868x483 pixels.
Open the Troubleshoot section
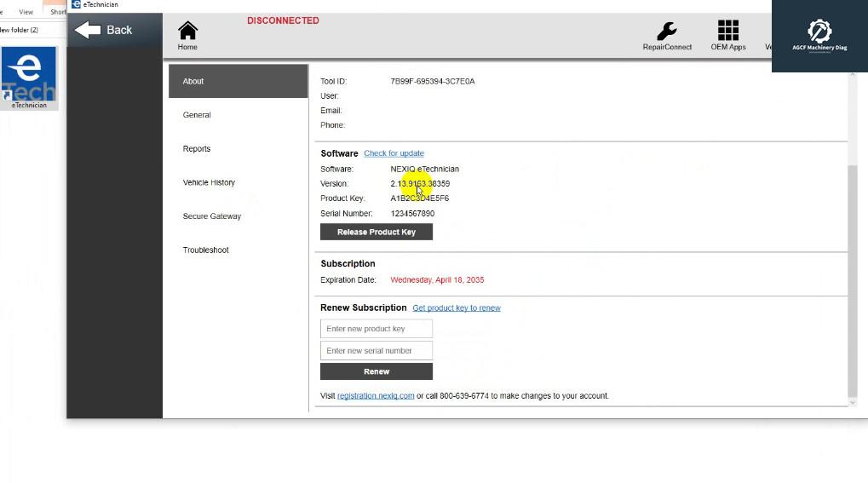coord(238,250)
